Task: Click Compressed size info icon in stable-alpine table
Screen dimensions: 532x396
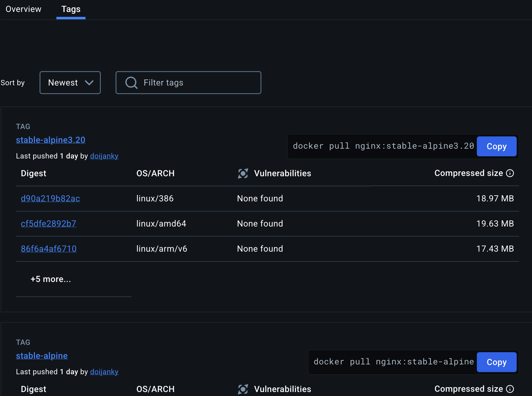Action: [x=510, y=389]
